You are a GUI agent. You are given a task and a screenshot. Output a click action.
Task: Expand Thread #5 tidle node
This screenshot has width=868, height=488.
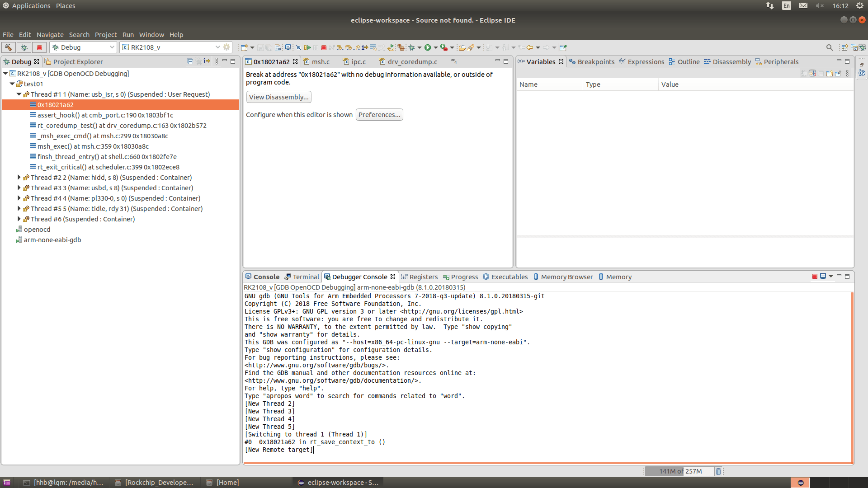tap(19, 208)
